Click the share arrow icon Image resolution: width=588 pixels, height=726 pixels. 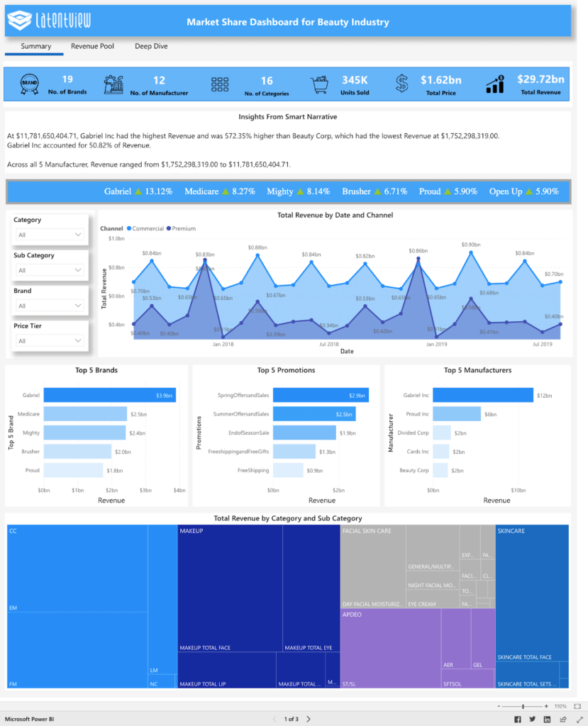pyautogui.click(x=563, y=719)
